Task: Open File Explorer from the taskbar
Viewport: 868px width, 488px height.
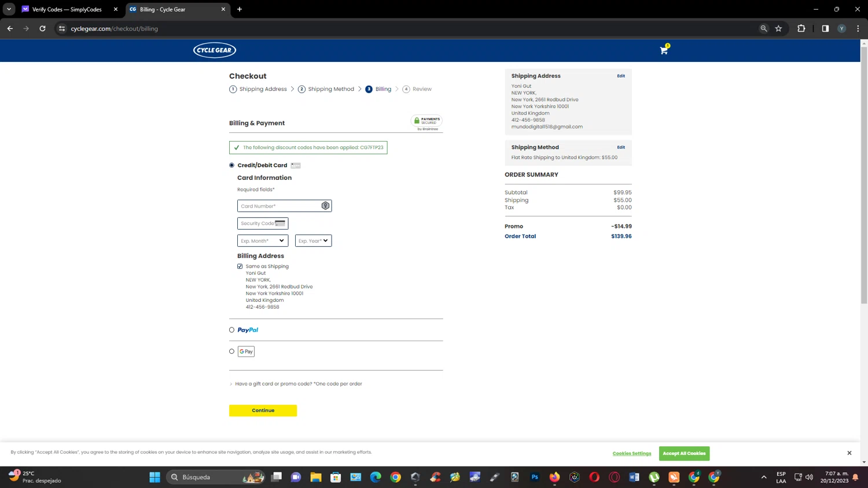Action: coord(316,477)
